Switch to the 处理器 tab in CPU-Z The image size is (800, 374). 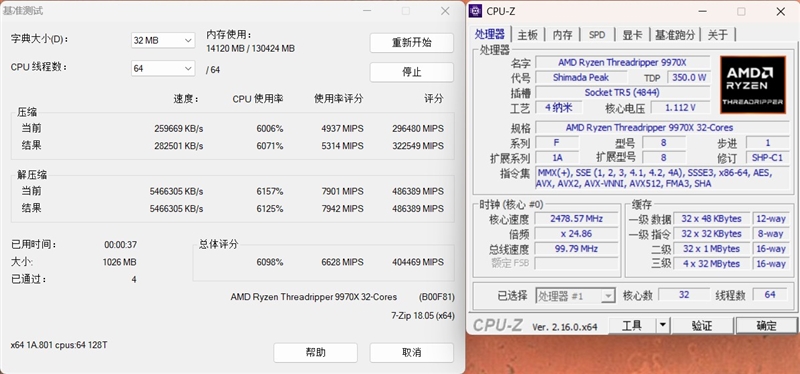pyautogui.click(x=490, y=35)
